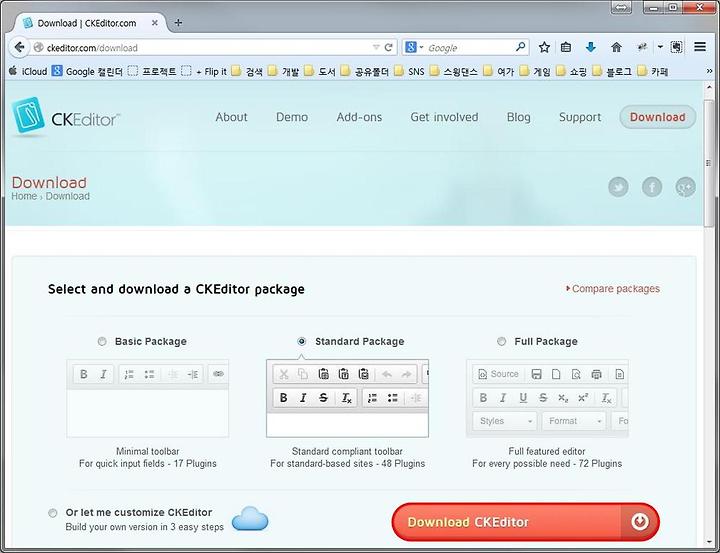Open Format dropdown in Full Package preview
Viewport: 720px width, 553px height.
click(574, 421)
